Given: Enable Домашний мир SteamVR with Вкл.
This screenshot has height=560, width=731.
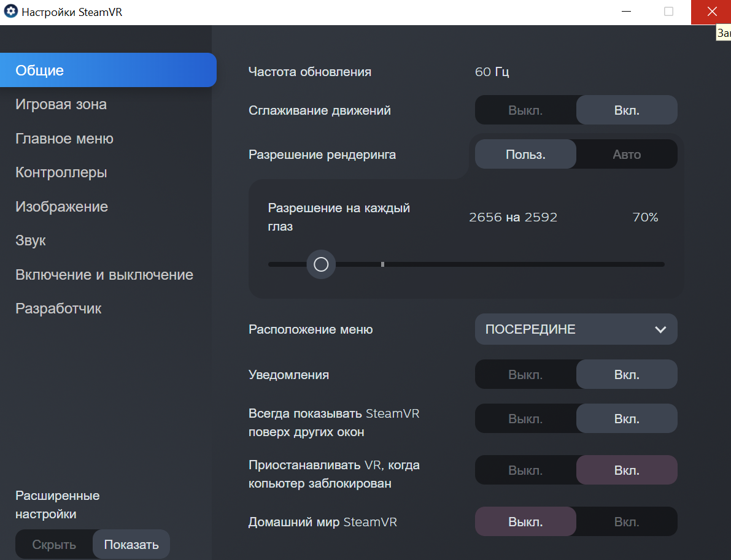Looking at the screenshot, I should 627,522.
